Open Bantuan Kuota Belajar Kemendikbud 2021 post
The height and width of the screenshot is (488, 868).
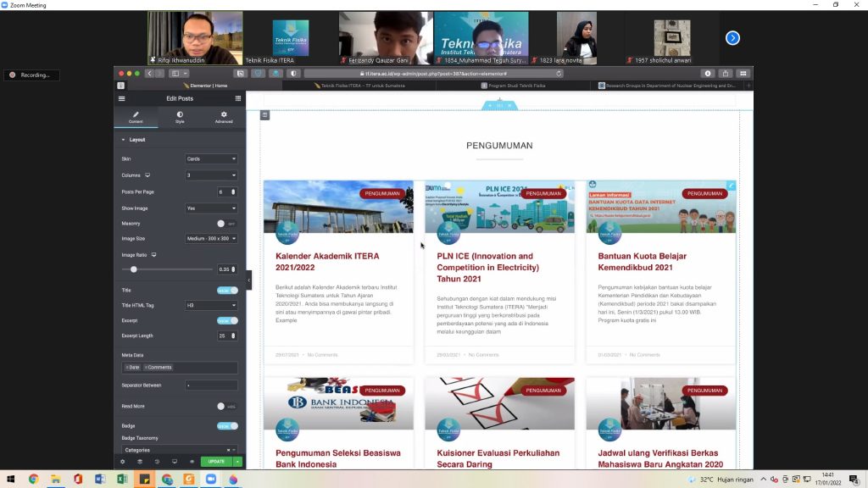643,262
